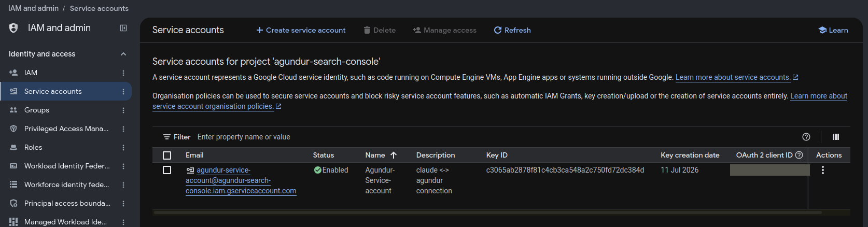Sort by the Name column arrow
868x227 pixels.
(394, 155)
